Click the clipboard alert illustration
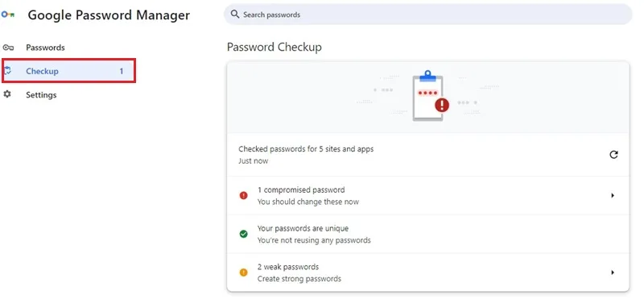The image size is (644, 308). coord(430,96)
